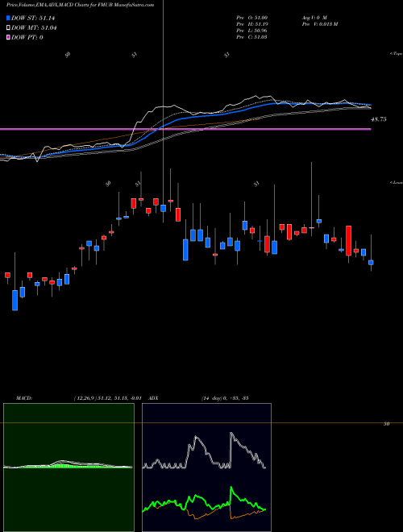Click the '<Lows' marker label
This screenshot has width=403, height=532.
click(397, 182)
